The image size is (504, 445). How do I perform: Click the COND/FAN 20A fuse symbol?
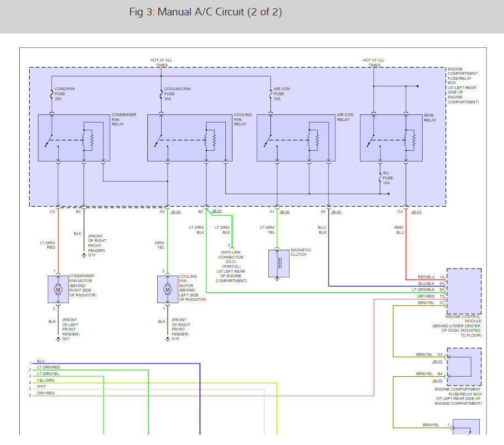point(52,94)
